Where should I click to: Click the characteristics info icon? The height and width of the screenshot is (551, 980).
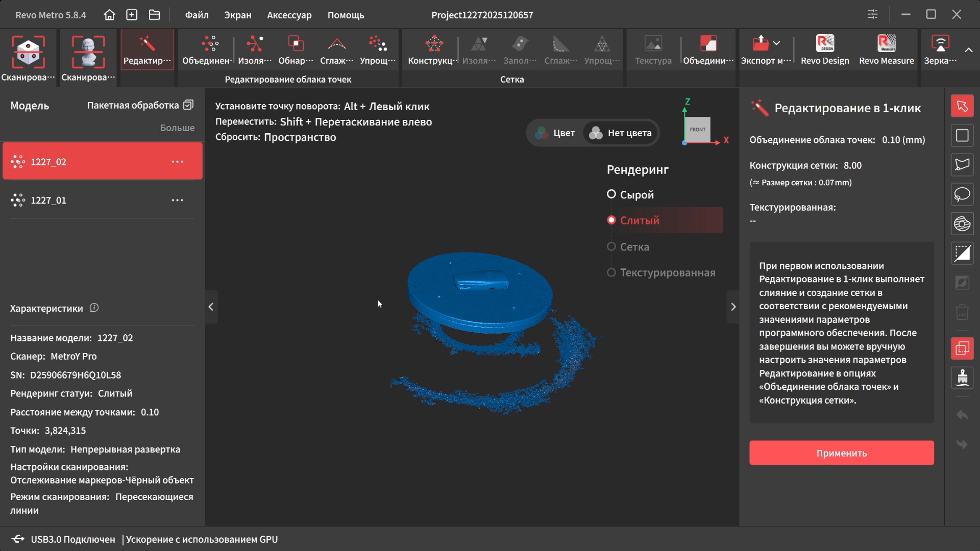tap(94, 308)
